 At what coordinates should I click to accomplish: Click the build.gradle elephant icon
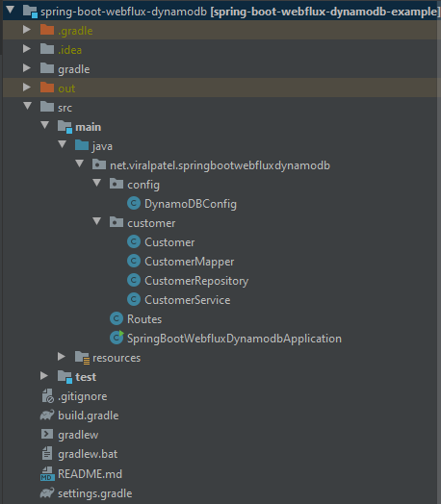(47, 415)
